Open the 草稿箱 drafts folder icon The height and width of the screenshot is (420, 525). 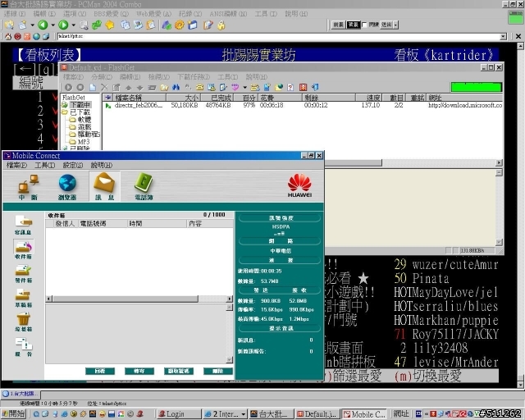coord(23,298)
